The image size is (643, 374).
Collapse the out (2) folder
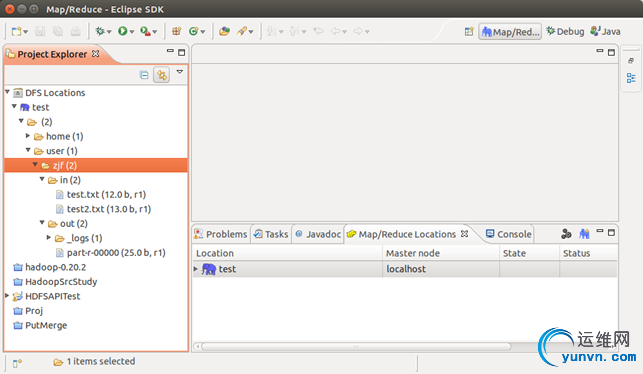pyautogui.click(x=42, y=222)
